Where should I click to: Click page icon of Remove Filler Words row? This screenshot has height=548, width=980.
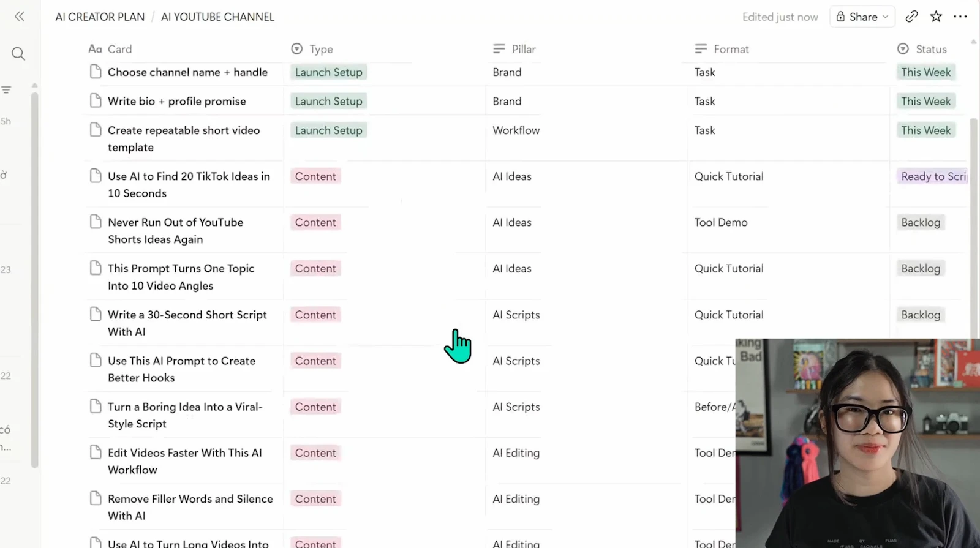96,498
